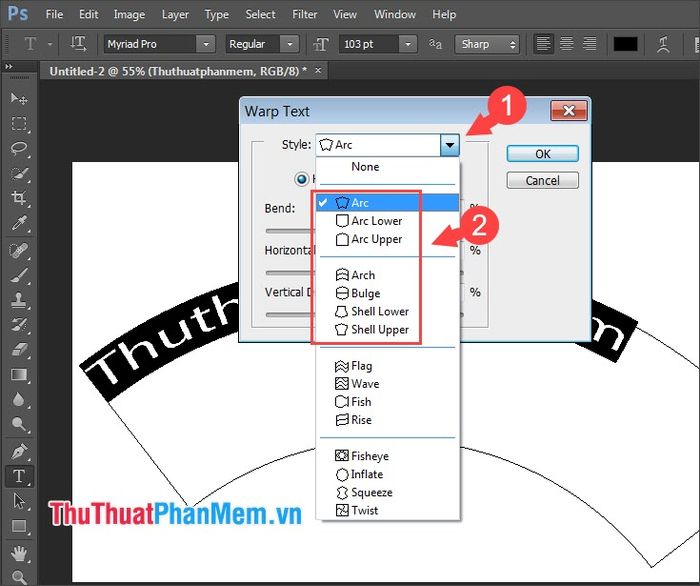Open the Filter menu

[304, 14]
